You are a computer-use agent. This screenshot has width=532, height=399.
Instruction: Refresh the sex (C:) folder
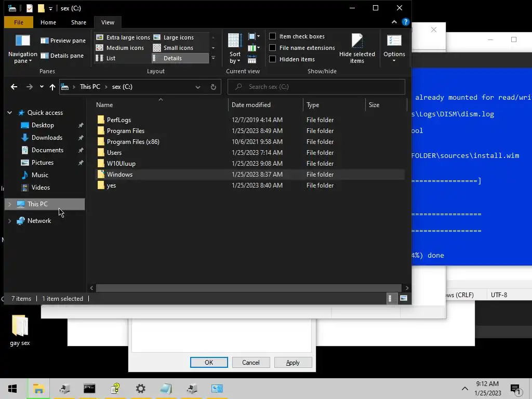coord(213,87)
